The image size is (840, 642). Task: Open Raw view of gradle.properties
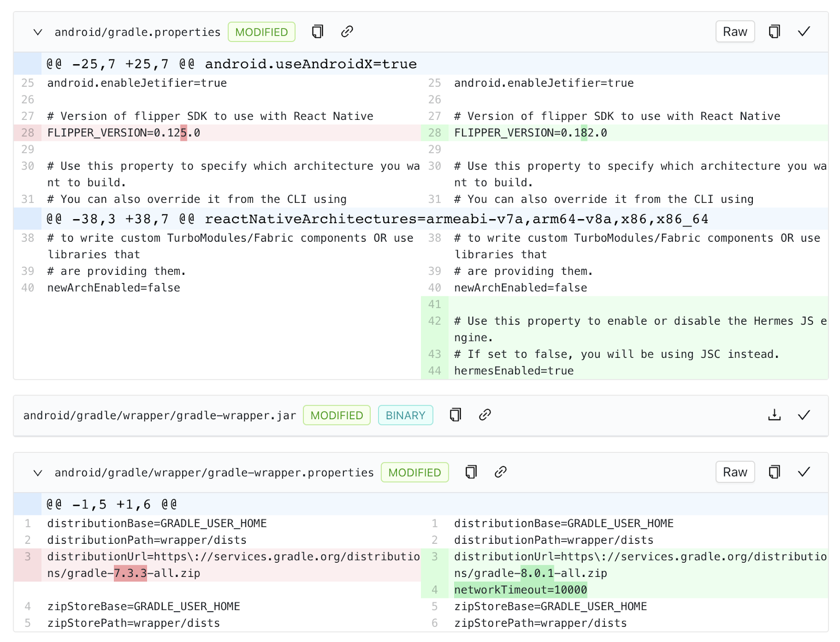(x=734, y=32)
